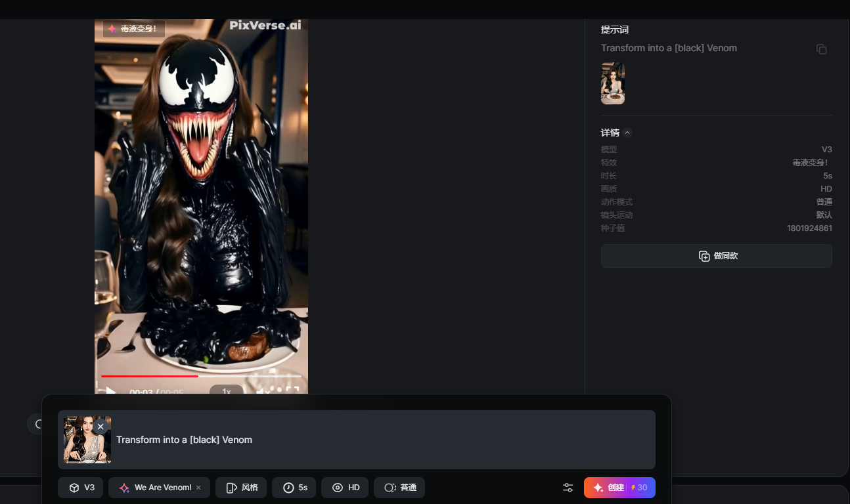Open the 风格 style options
Image resolution: width=850 pixels, height=504 pixels.
coord(241,488)
